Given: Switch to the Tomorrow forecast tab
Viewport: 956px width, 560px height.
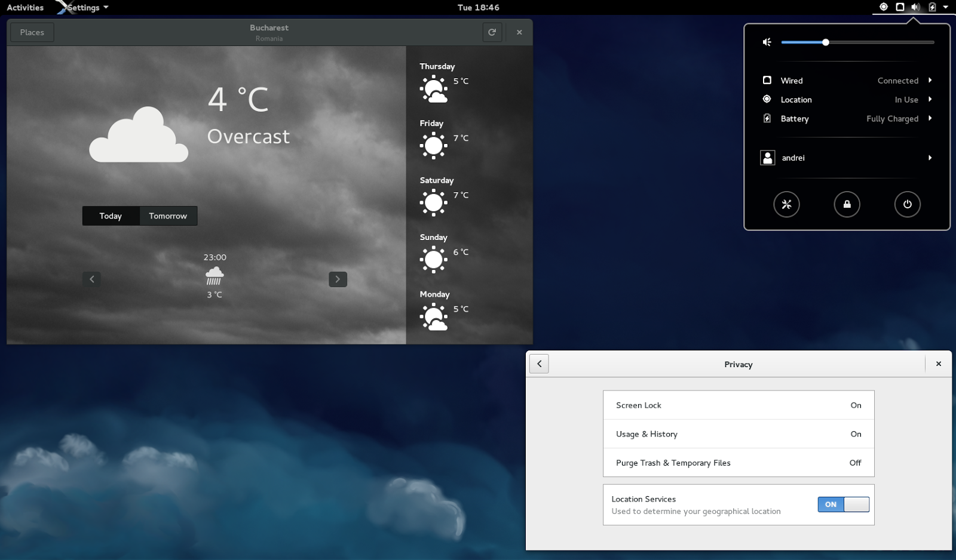Looking at the screenshot, I should 168,216.
